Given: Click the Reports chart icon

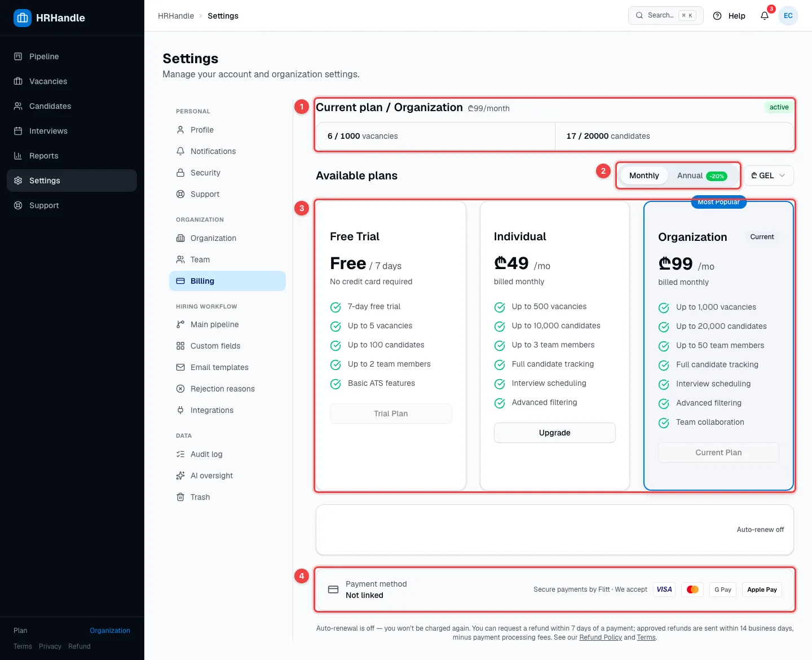Looking at the screenshot, I should (x=18, y=156).
